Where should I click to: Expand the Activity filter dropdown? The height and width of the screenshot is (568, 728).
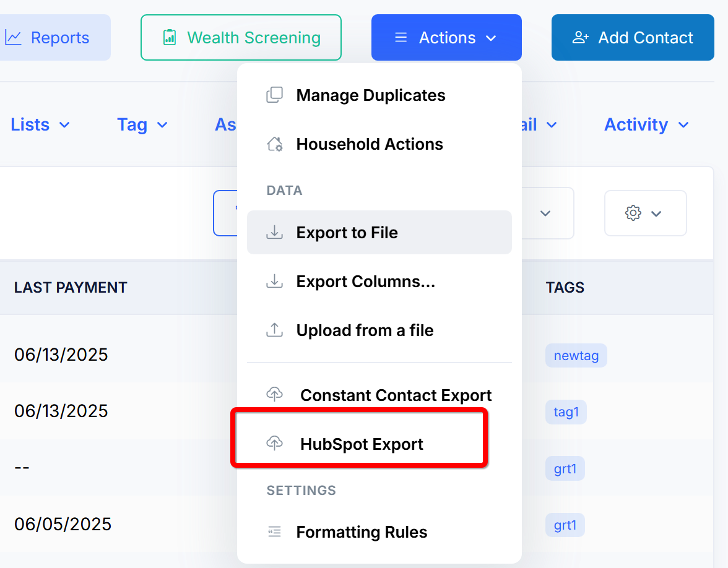[x=646, y=124]
